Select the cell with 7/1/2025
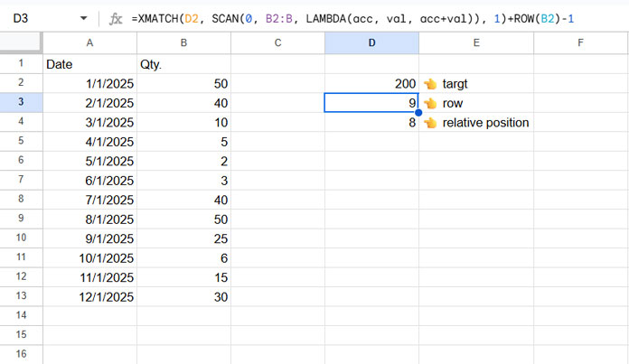 coord(89,200)
